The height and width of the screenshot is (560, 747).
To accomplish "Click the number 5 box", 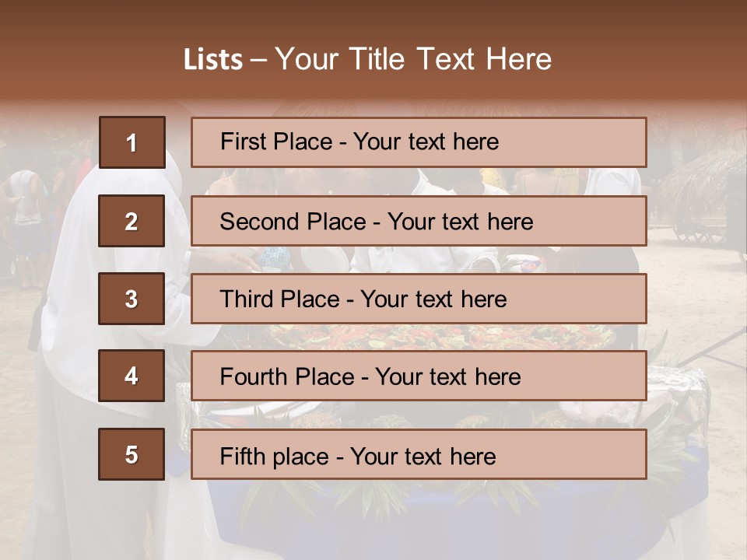I will click(132, 454).
